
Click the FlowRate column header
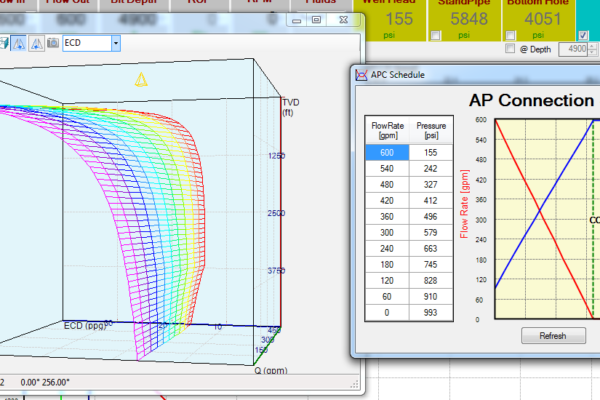tap(388, 130)
